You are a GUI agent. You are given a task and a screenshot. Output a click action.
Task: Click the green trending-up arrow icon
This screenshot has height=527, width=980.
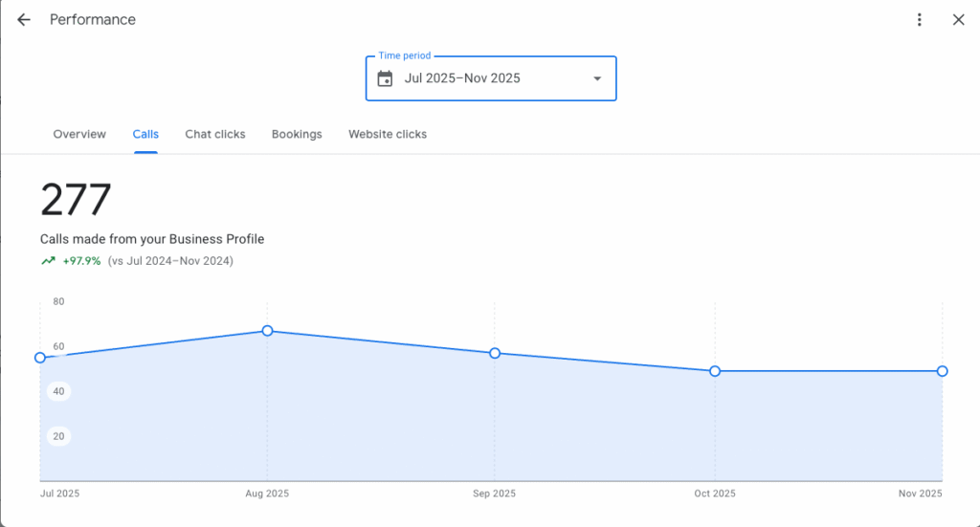coord(48,261)
